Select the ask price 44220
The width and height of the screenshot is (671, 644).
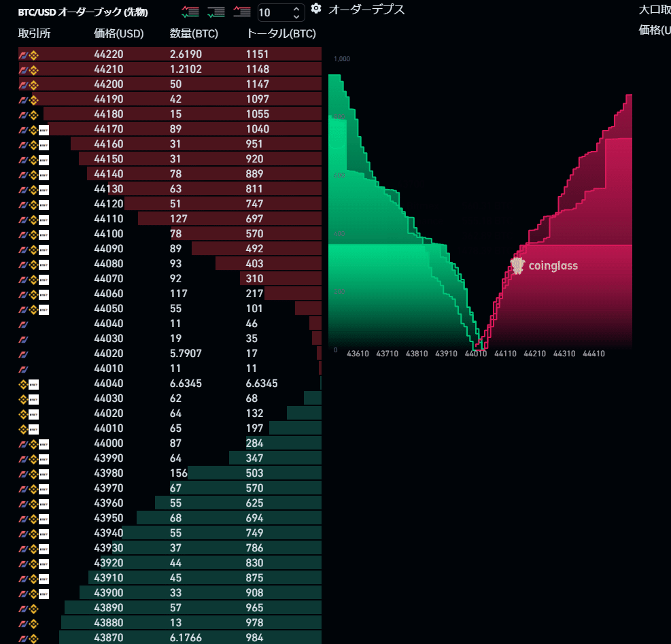[109, 54]
